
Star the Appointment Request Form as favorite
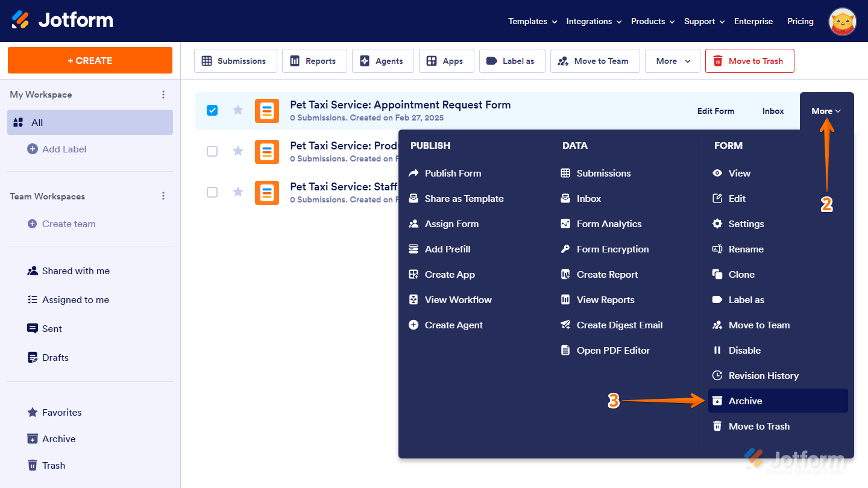(x=238, y=110)
